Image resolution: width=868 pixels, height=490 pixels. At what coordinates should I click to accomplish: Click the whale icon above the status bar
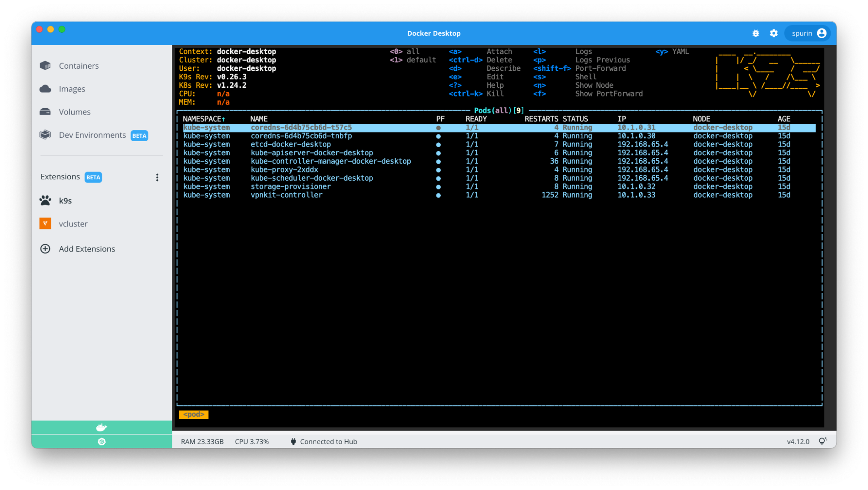pos(101,427)
